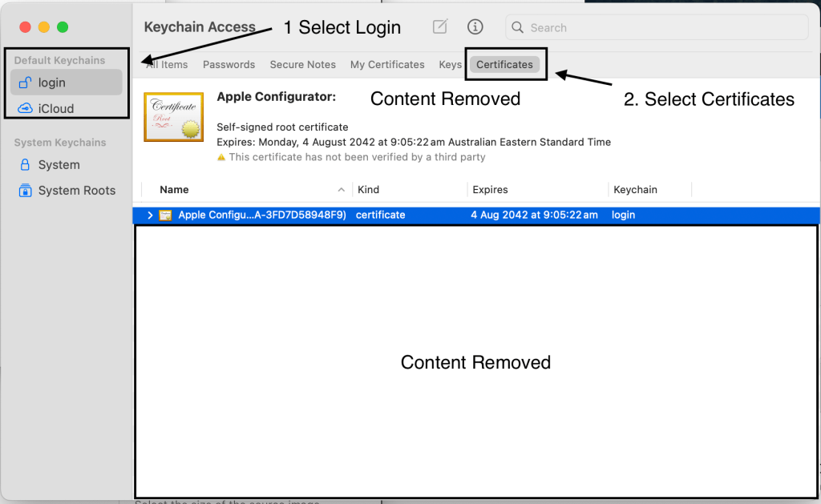
Task: Select the Keys tab
Action: [x=450, y=65]
